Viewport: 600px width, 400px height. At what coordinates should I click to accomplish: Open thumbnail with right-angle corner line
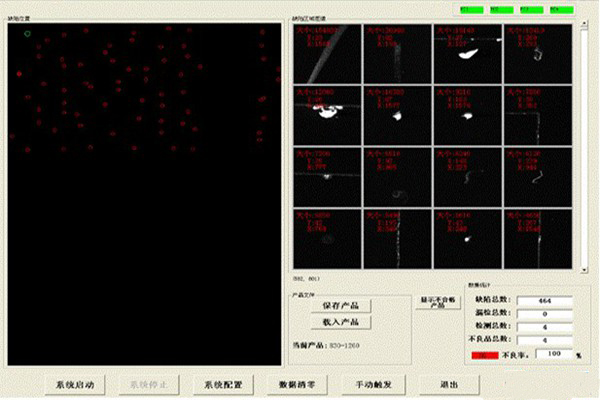point(538,116)
